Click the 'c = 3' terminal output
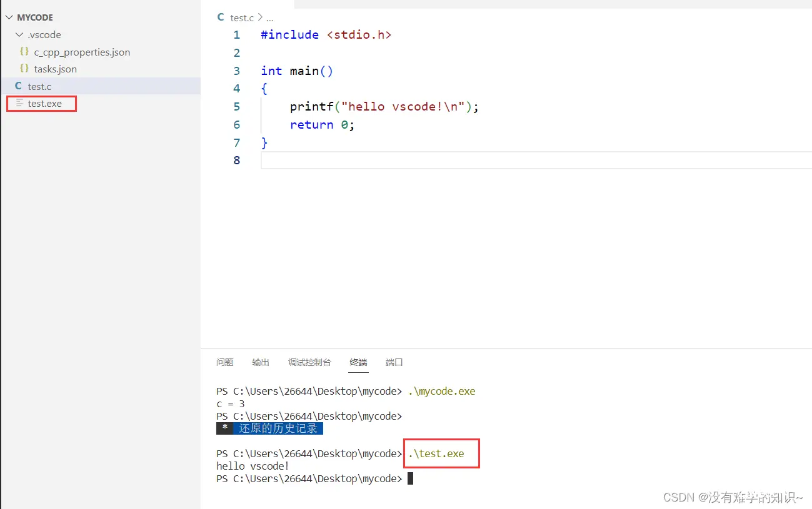Screen dimensions: 812x509 click(x=231, y=404)
